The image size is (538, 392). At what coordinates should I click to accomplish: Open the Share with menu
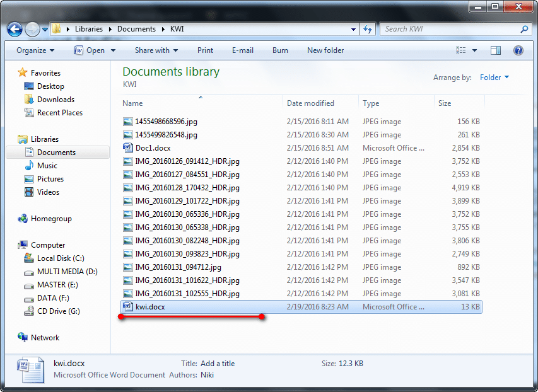coord(156,50)
